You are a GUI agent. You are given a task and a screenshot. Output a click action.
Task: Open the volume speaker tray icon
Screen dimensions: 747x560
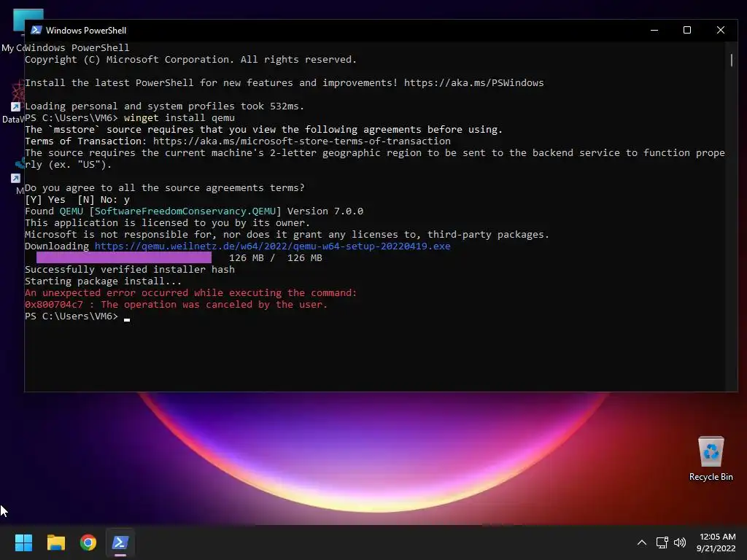point(680,542)
